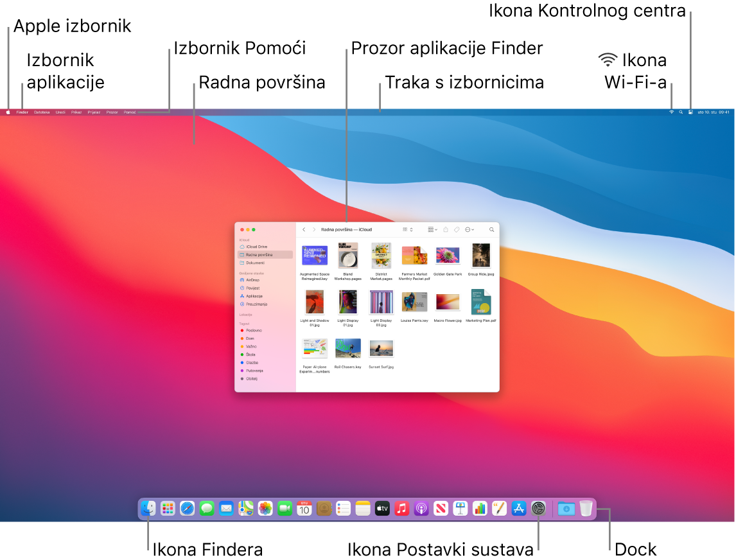Select the Sunset Surf.jpg thumbnail
This screenshot has height=560, width=736.
pos(381,348)
